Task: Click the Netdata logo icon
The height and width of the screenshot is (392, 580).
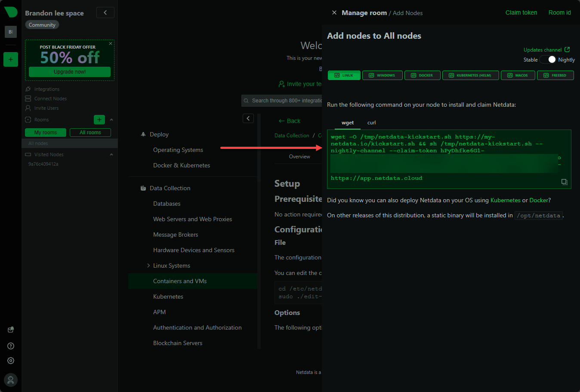Action: tap(11, 12)
